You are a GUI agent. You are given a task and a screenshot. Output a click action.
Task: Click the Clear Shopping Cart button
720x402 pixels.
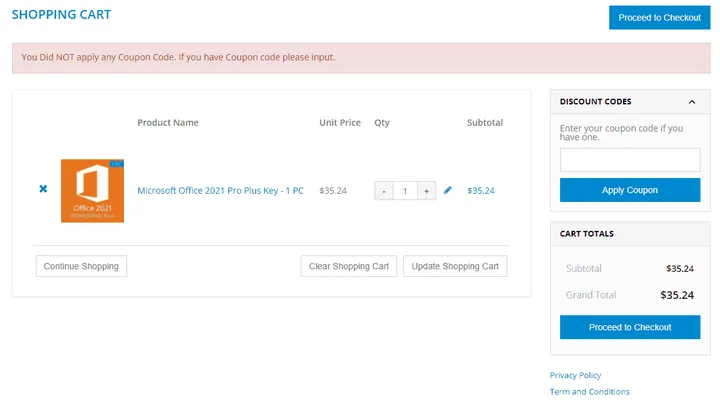pyautogui.click(x=349, y=266)
